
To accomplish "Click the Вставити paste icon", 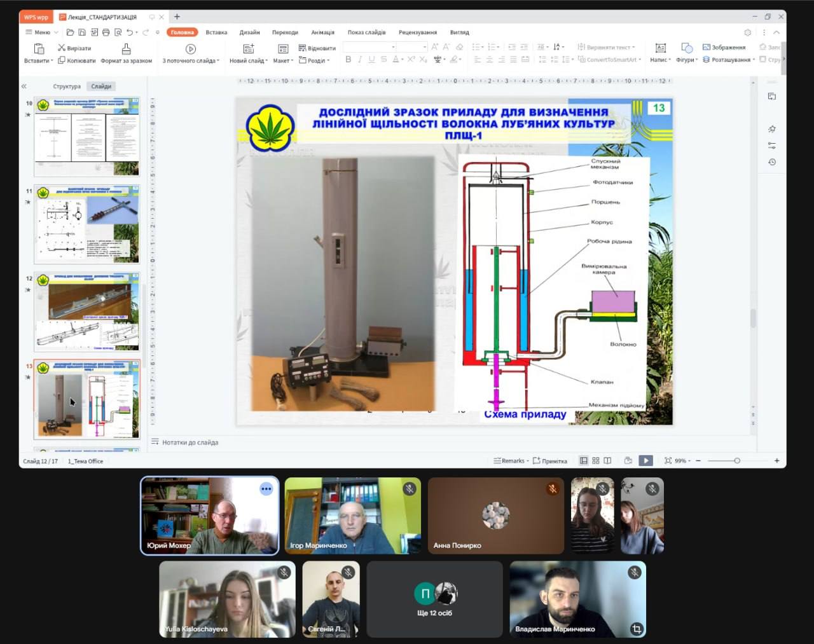I will [39, 49].
